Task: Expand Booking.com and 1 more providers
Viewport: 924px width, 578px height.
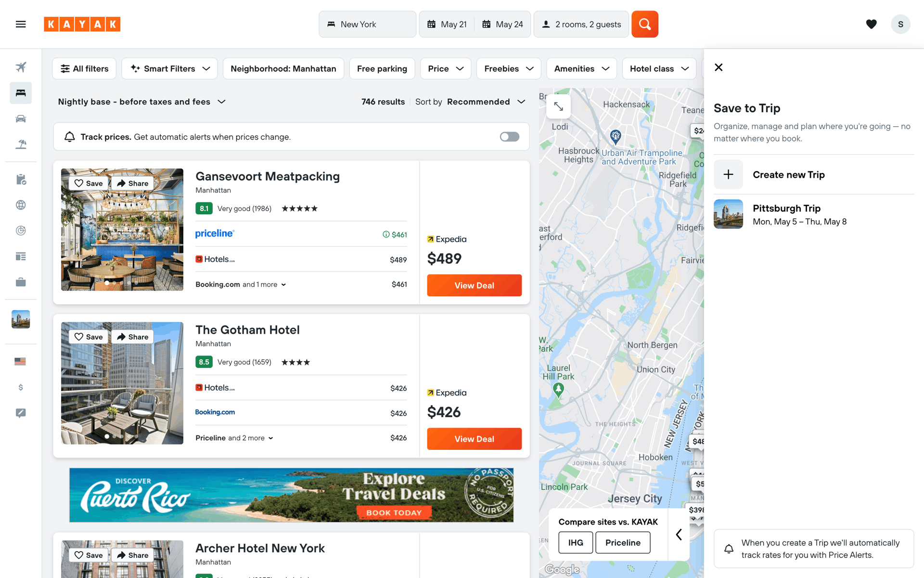Action: coord(241,285)
